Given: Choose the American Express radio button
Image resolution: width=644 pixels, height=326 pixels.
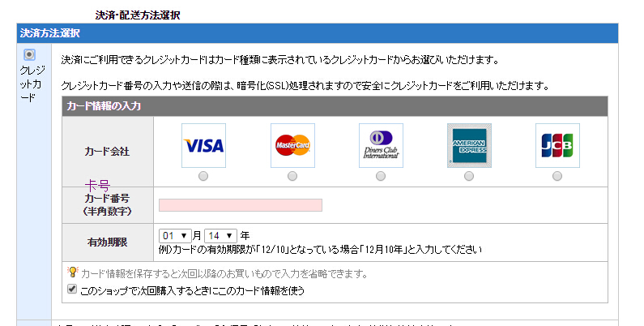Looking at the screenshot, I should 469,176.
